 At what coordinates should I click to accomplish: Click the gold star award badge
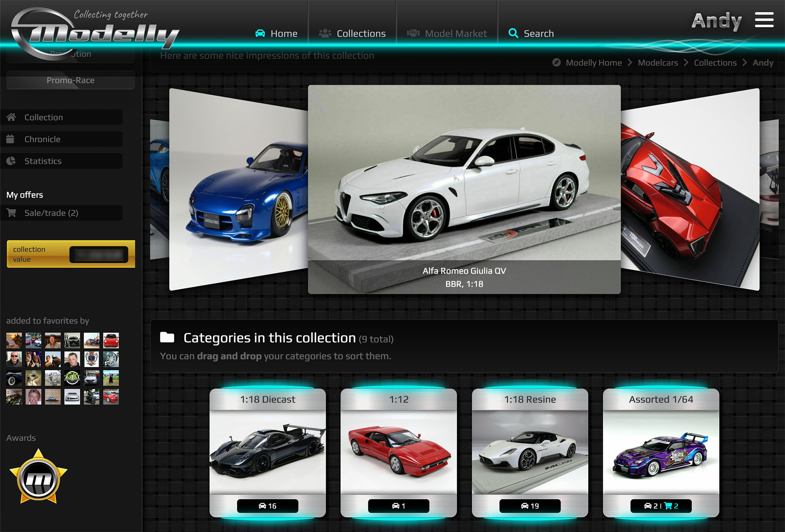point(38,477)
